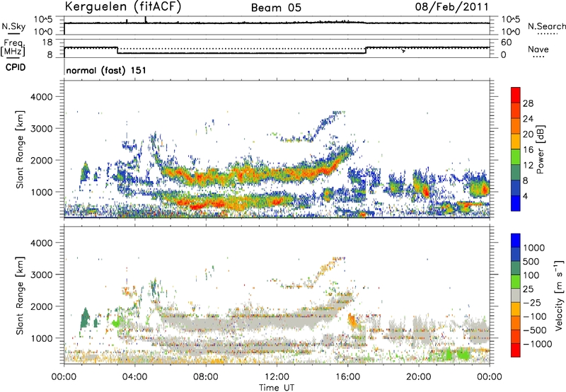Click the "16:00" time axis label
Image resolution: width=566 pixels, height=392 pixels.
pyautogui.click(x=347, y=377)
